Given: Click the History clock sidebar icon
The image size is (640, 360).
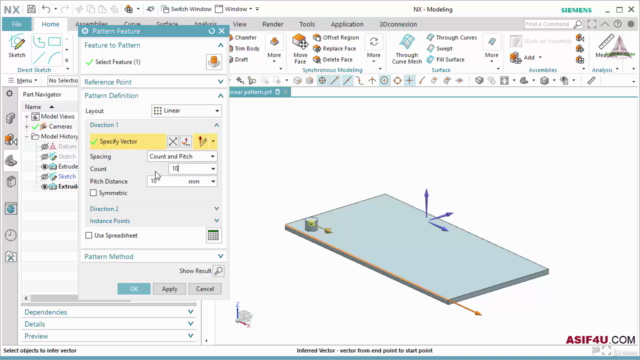Looking at the screenshot, I should coord(11,235).
